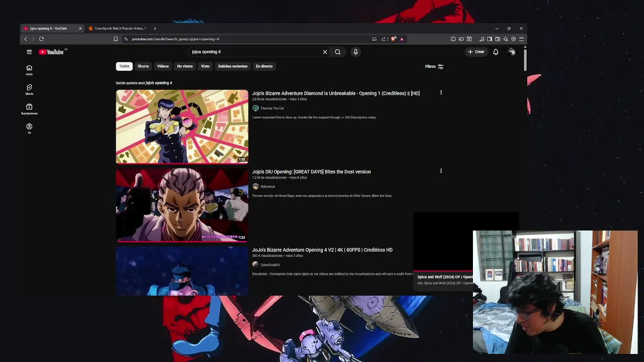This screenshot has height=362, width=644.
Task: Start voice search with microphone icon
Action: point(355,52)
